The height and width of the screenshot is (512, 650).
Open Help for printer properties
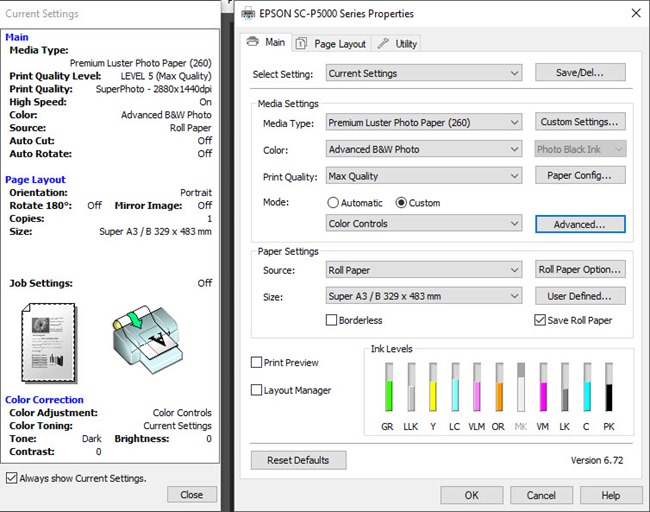611,495
